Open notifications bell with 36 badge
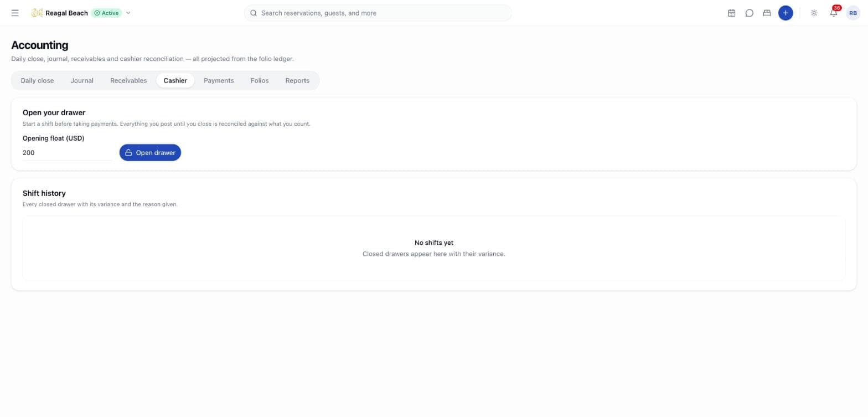 (x=834, y=12)
